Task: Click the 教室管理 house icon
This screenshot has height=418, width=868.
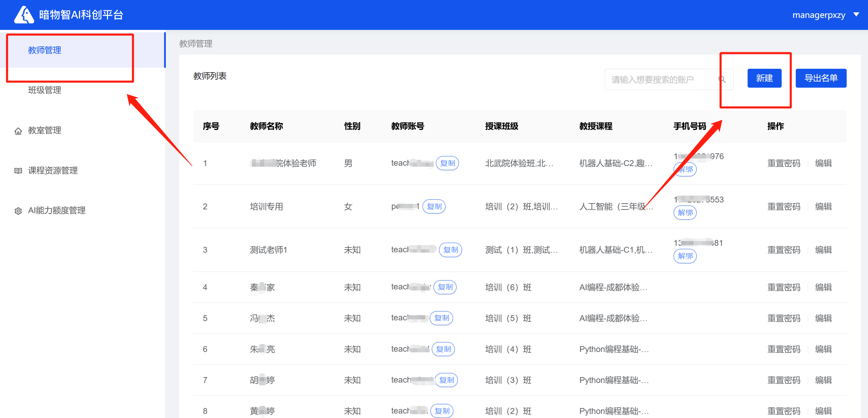Action: point(18,131)
